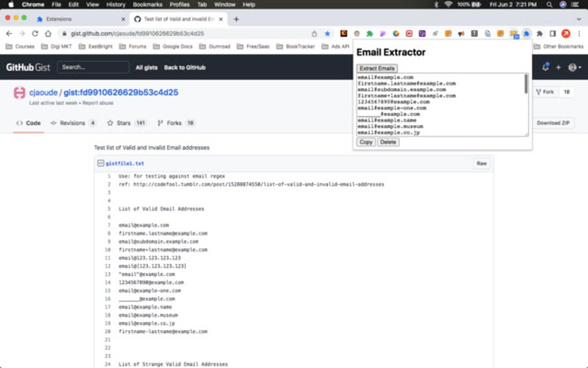Click the black and orange square extension icon
Viewport: 588px width, 368px height.
pos(344,34)
